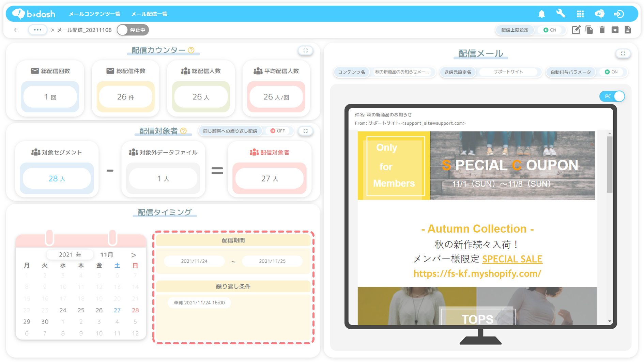This screenshot has height=362, width=644.
Task: Open the wrench settings icon
Action: click(x=561, y=14)
